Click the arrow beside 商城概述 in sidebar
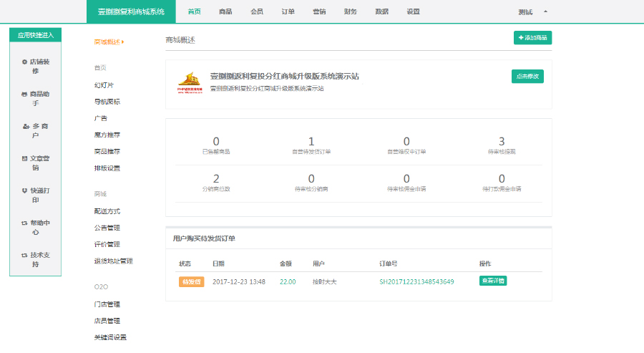 pyautogui.click(x=122, y=42)
